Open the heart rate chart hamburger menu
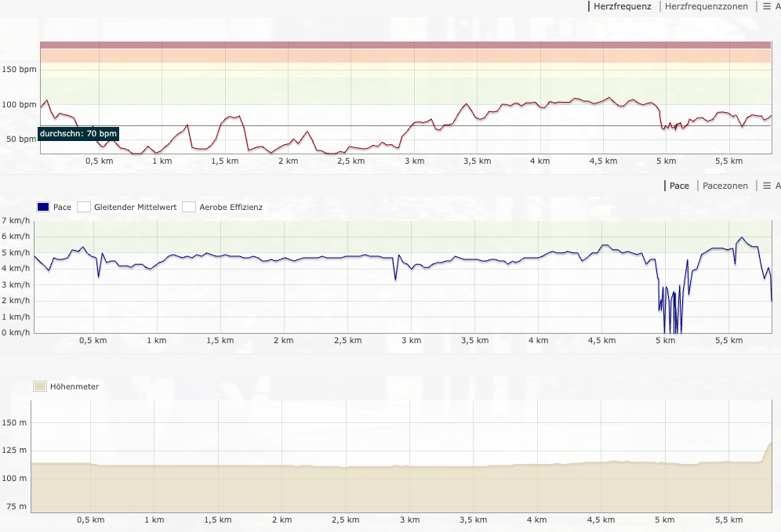Screen dimensions: 781x532 pyautogui.click(x=768, y=6)
